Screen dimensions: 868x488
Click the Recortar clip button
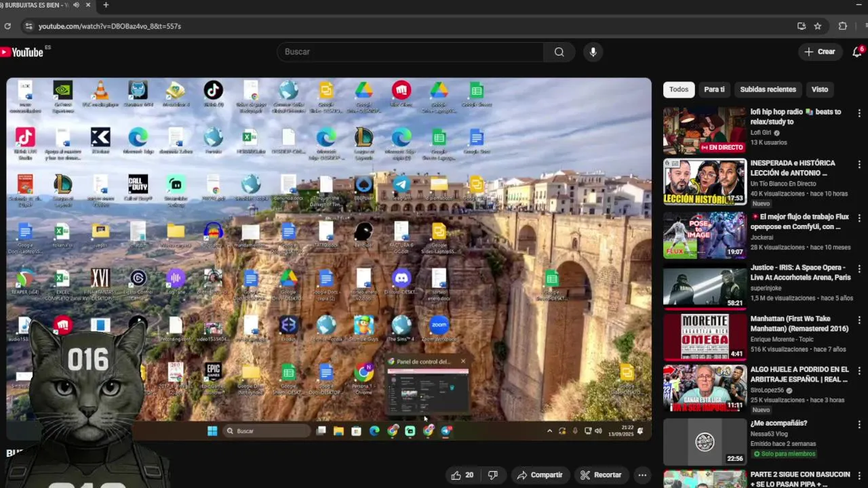point(601,475)
